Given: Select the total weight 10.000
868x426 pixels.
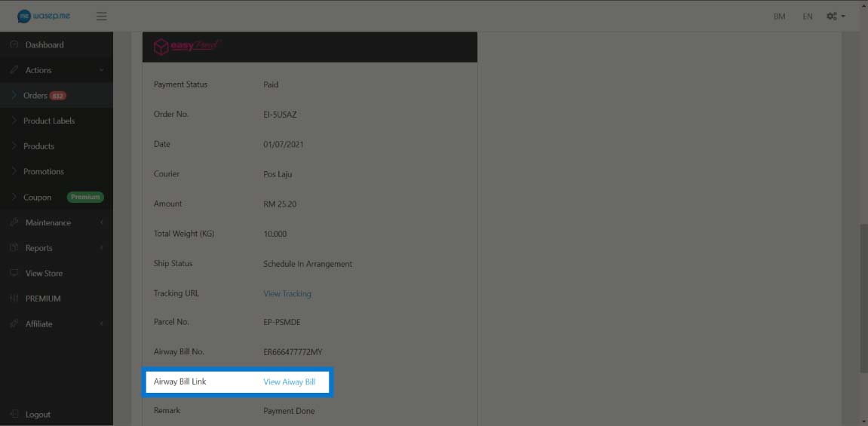Looking at the screenshot, I should pyautogui.click(x=275, y=234).
